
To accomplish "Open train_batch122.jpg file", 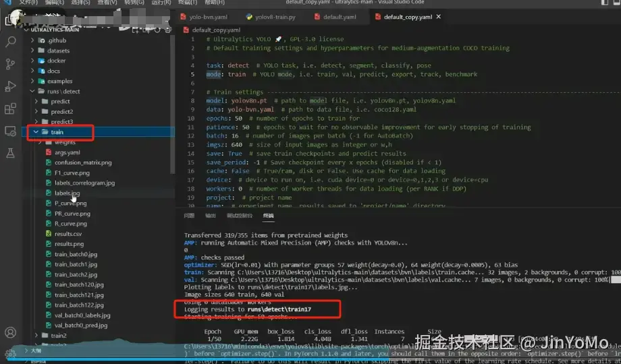I will click(x=79, y=305).
